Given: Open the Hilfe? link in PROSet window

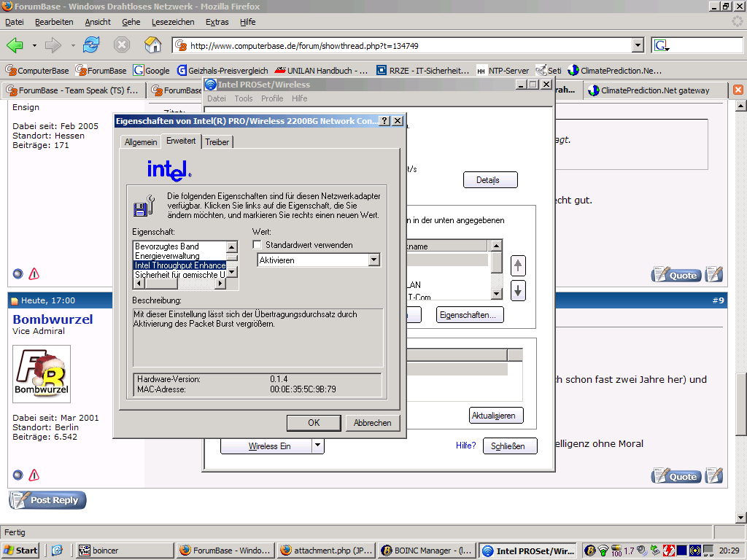Looking at the screenshot, I should pos(466,446).
